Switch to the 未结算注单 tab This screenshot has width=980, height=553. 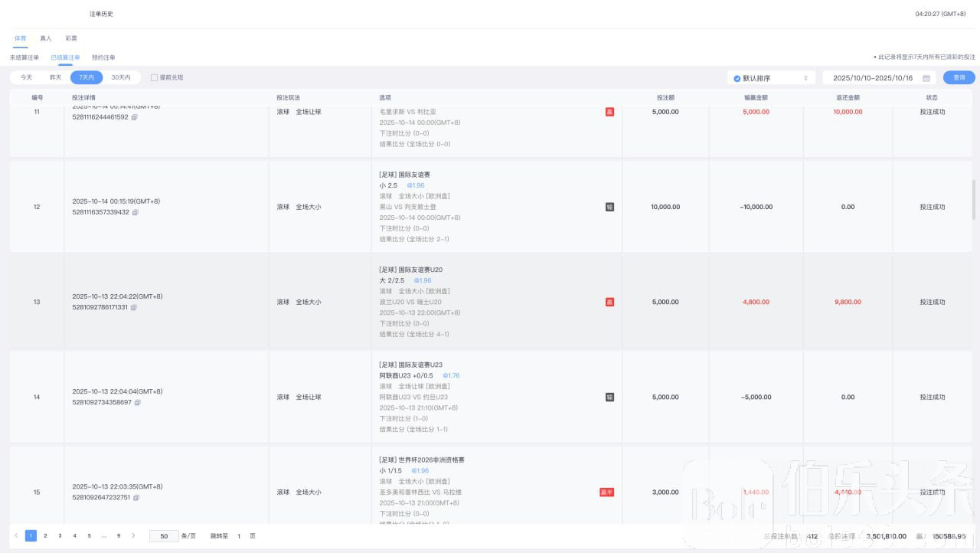(x=24, y=57)
